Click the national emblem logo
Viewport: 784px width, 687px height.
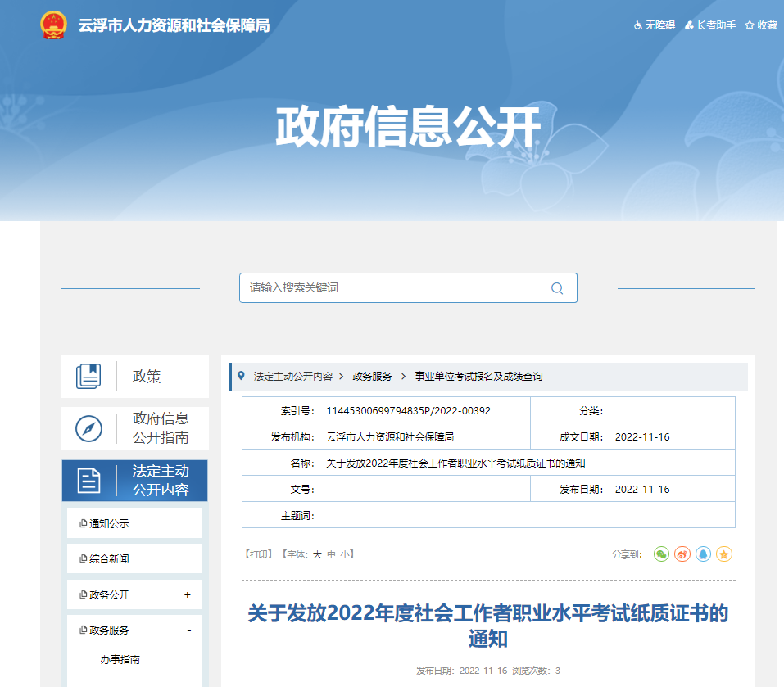tap(54, 25)
